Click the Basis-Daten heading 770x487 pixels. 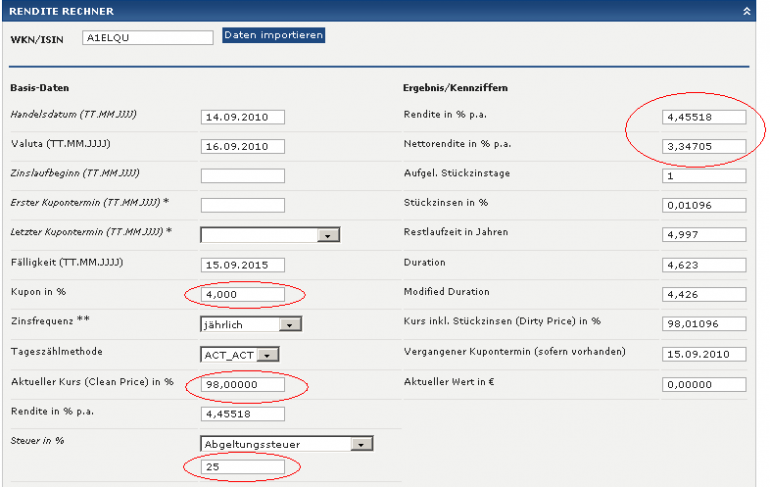(40, 88)
